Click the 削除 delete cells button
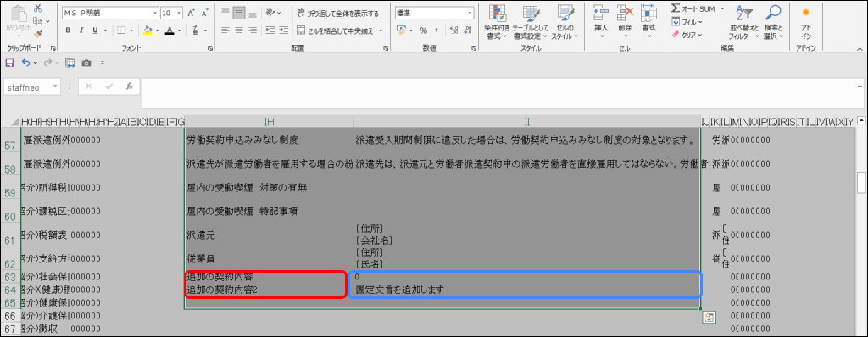868x337 pixels. [625, 22]
